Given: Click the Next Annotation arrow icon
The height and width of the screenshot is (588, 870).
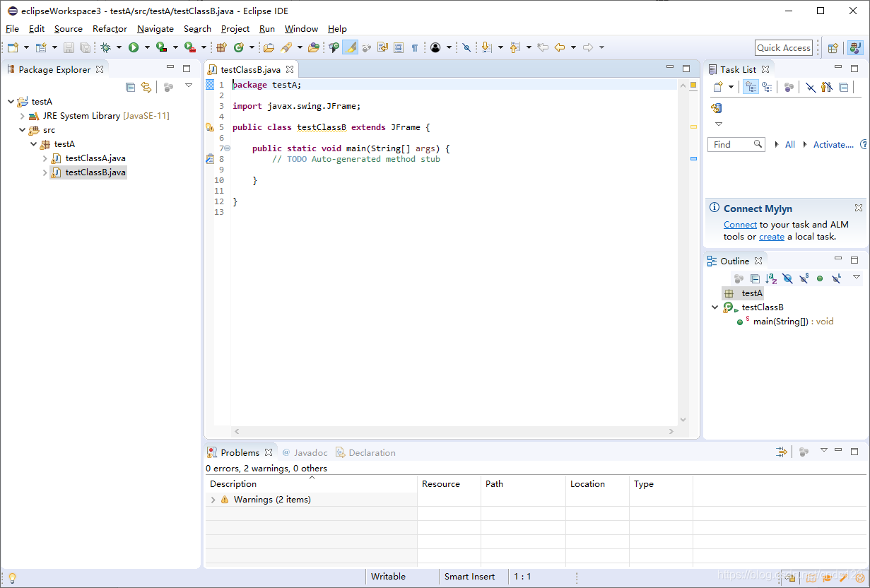Looking at the screenshot, I should 486,47.
